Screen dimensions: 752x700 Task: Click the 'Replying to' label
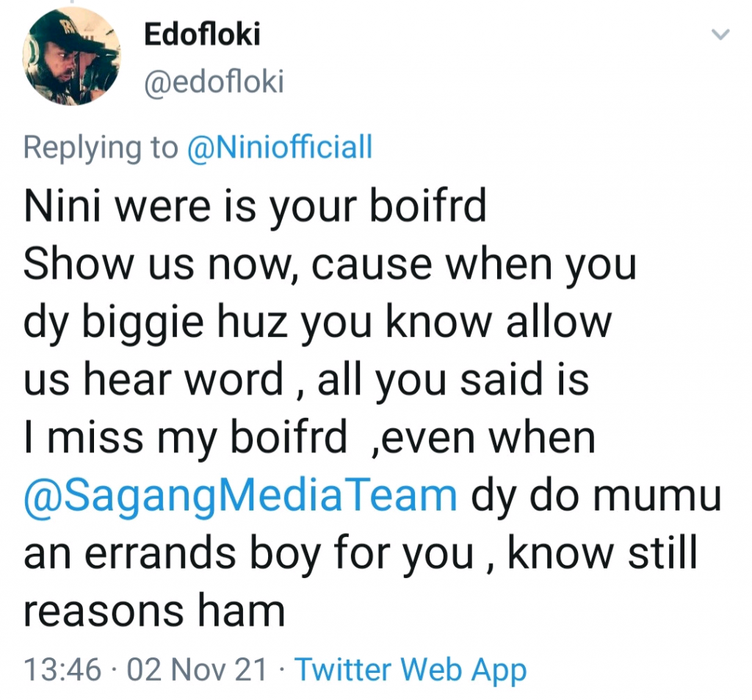[101, 148]
